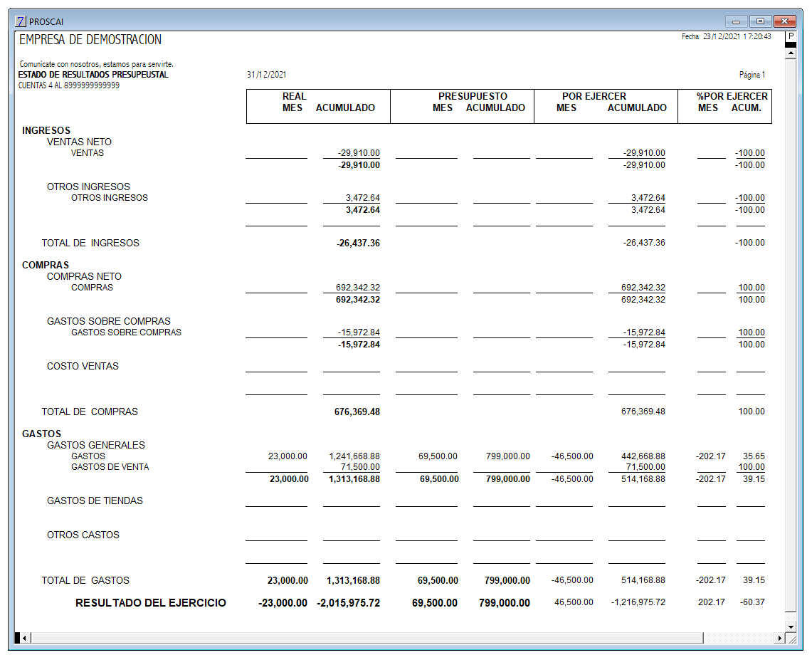The height and width of the screenshot is (655, 812).
Task: Click the horizontal scrollbar thumb
Action: pyautogui.click(x=367, y=638)
